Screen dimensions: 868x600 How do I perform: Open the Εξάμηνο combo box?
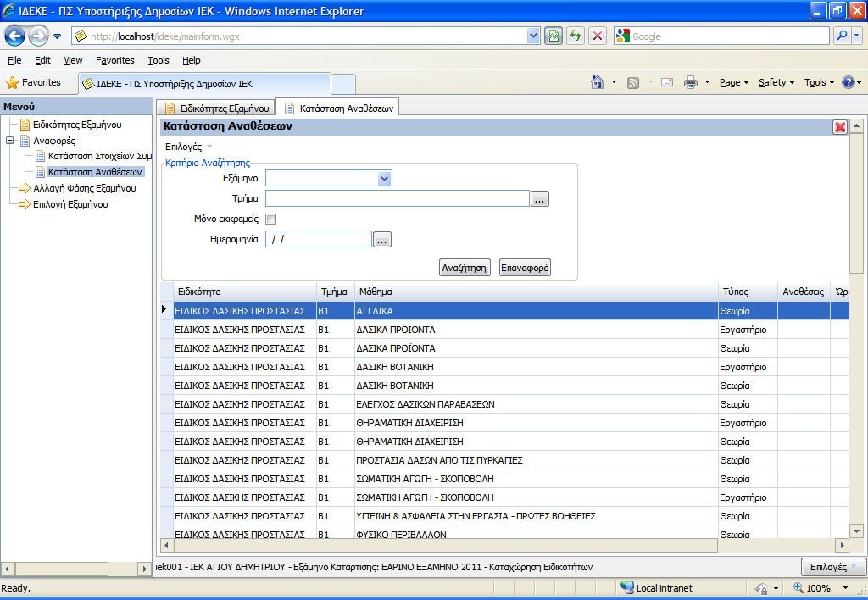tap(329, 178)
